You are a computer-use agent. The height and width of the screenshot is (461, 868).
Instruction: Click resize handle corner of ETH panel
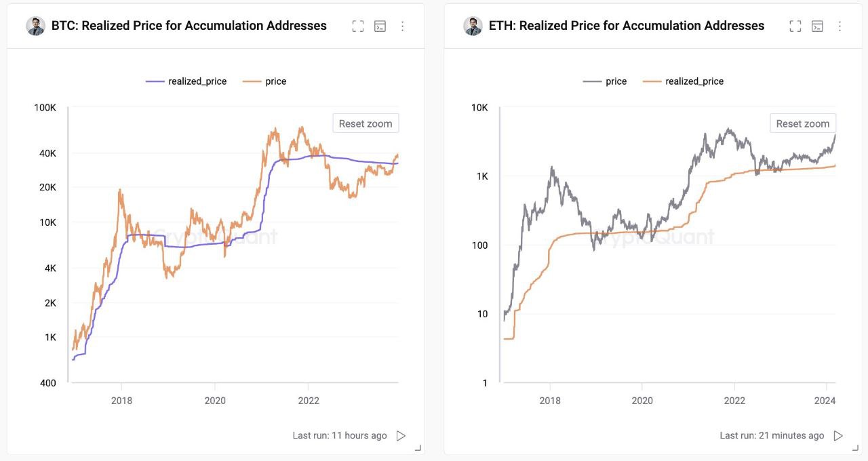pyautogui.click(x=855, y=448)
